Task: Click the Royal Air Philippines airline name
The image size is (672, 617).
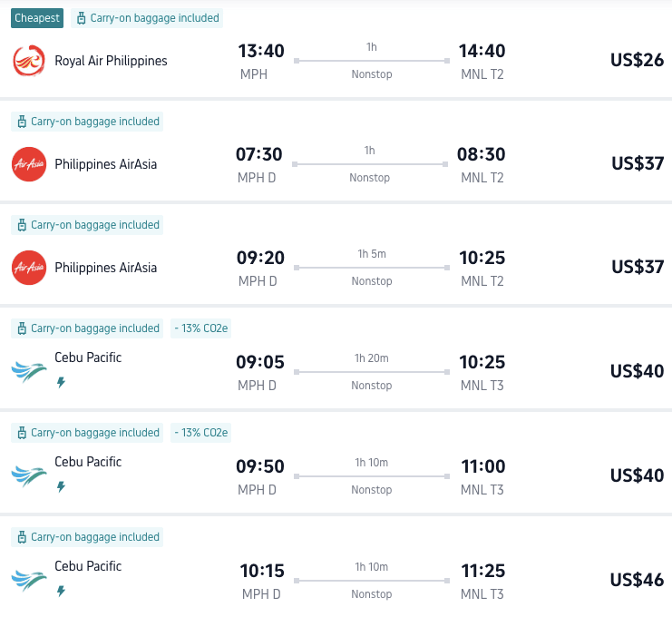Action: pos(111,61)
